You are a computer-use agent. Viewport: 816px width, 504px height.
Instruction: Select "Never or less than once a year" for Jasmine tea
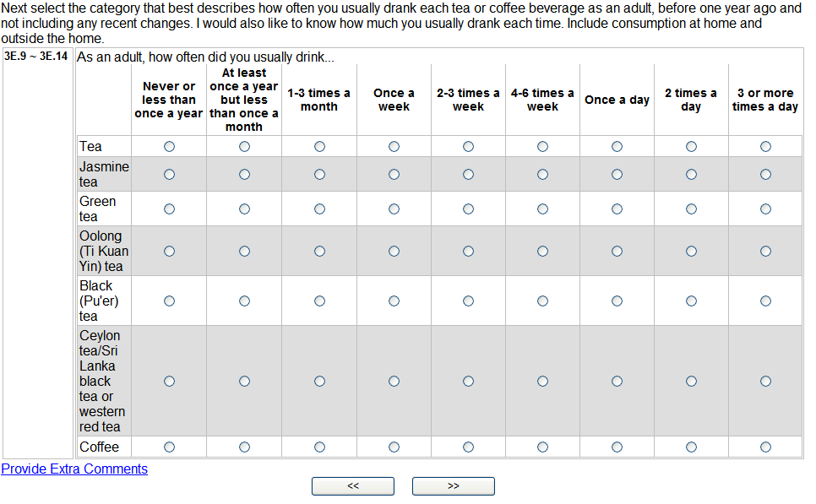170,175
